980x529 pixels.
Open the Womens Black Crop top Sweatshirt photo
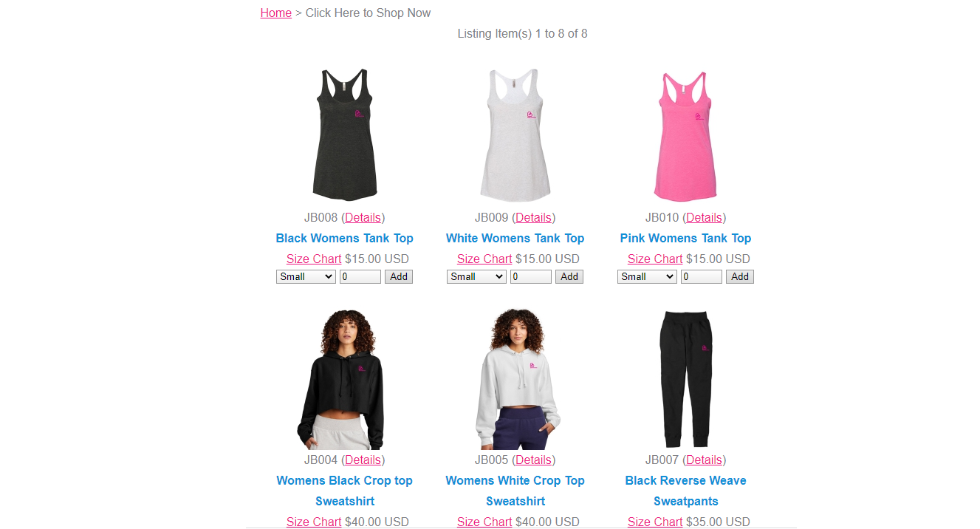(x=345, y=379)
